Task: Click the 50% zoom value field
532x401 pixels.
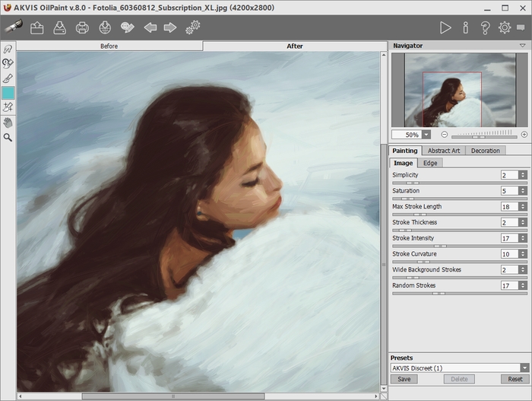Action: pos(407,135)
